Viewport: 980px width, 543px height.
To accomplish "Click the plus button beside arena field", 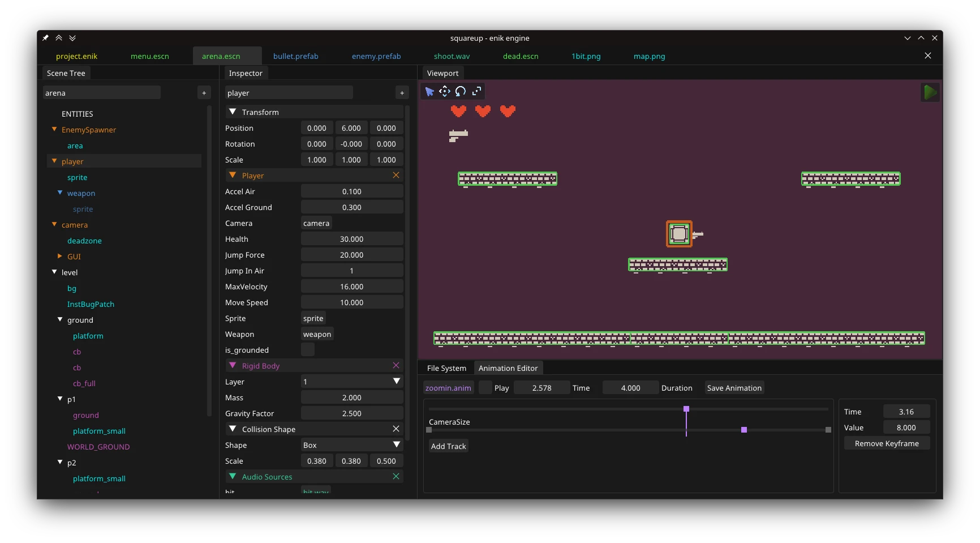I will (x=204, y=93).
